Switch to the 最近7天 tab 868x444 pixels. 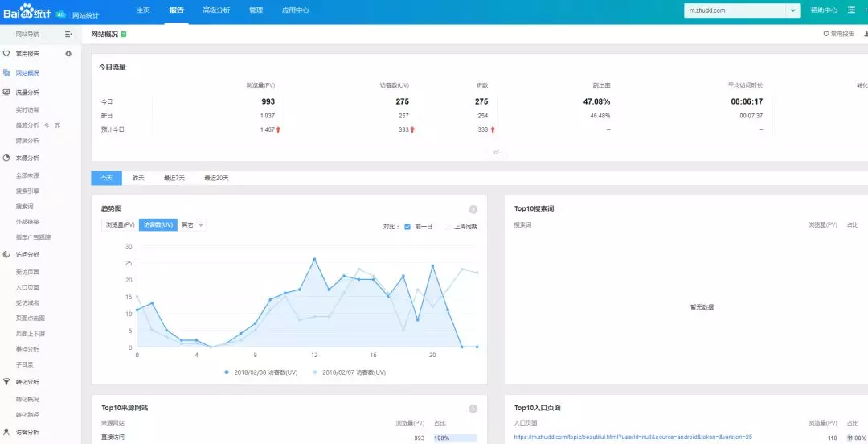point(174,178)
